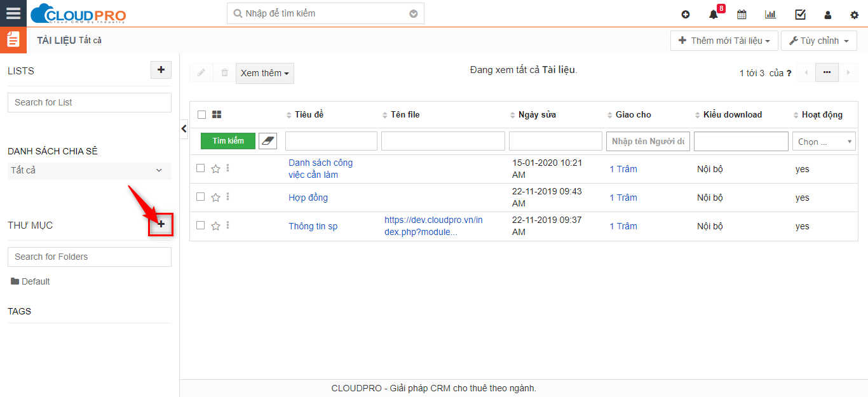The height and width of the screenshot is (397, 868).
Task: Open the notifications bell
Action: (x=713, y=15)
